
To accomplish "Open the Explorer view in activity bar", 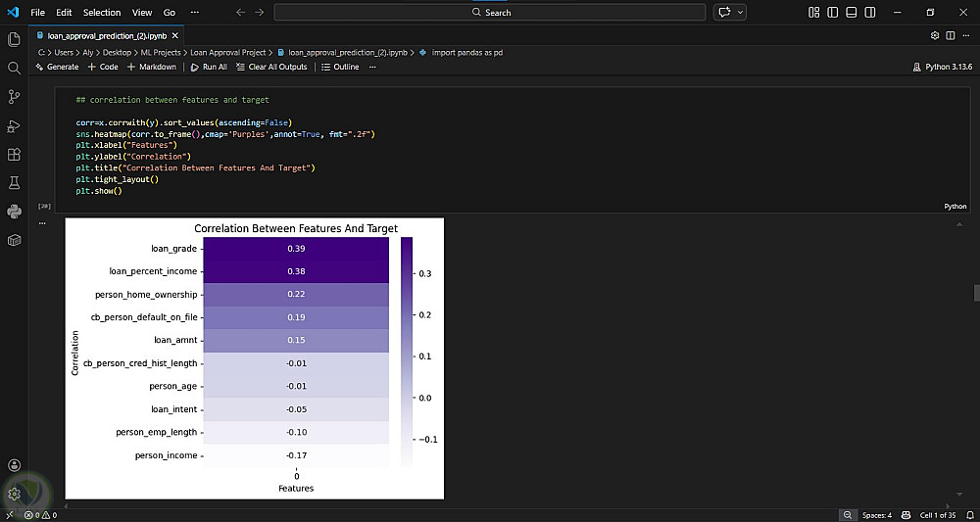I will (x=14, y=39).
